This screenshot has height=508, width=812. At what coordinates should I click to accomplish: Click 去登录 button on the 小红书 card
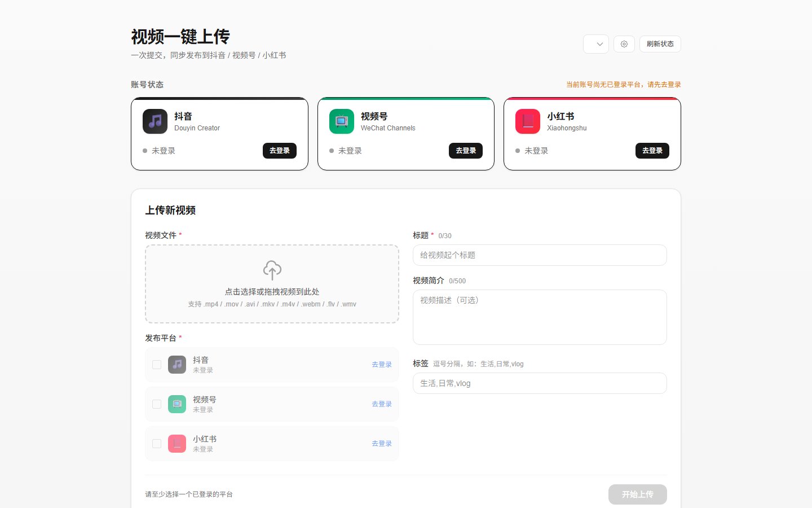pos(652,151)
